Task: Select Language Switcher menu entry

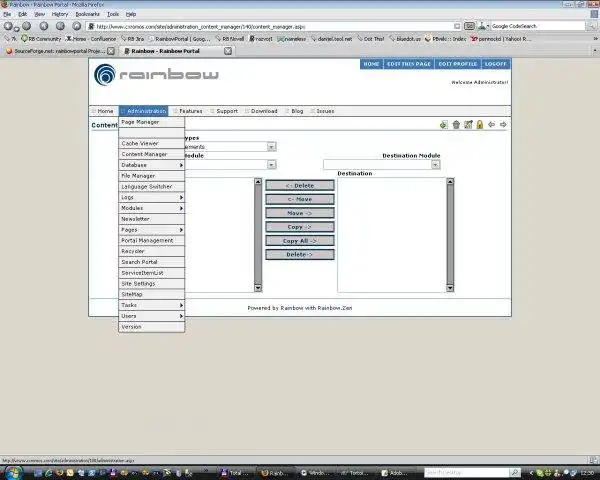Action: point(152,187)
